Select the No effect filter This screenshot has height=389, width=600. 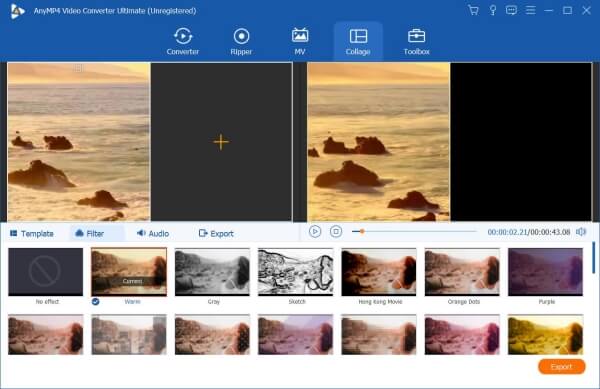[46, 272]
